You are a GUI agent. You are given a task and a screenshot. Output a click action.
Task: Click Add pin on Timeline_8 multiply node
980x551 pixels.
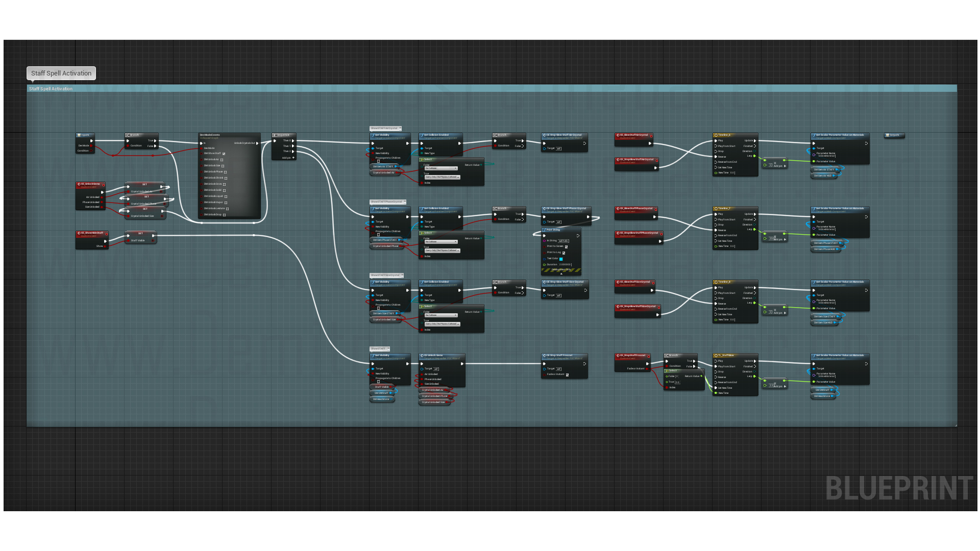pyautogui.click(x=779, y=313)
